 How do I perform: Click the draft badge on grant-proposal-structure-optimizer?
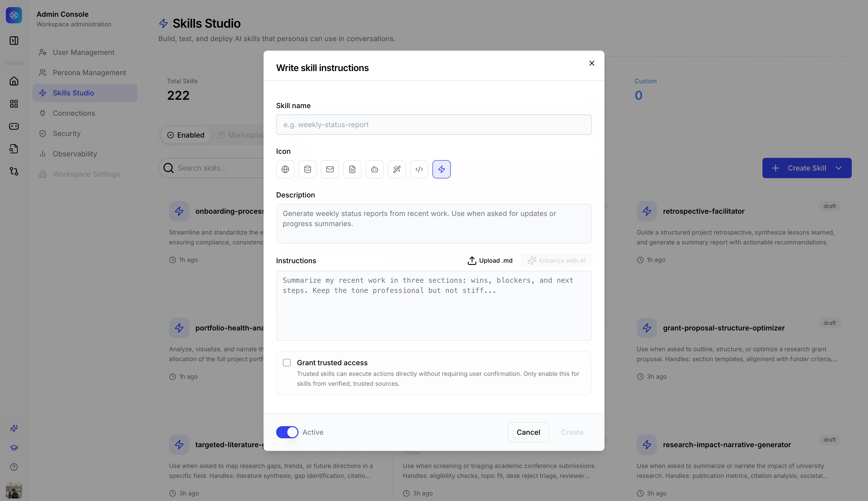click(829, 323)
